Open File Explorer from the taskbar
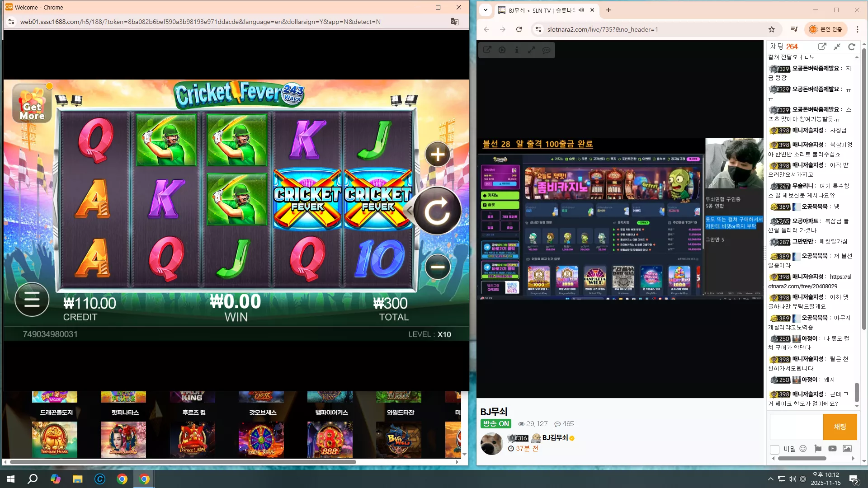The image size is (868, 488). tap(78, 479)
